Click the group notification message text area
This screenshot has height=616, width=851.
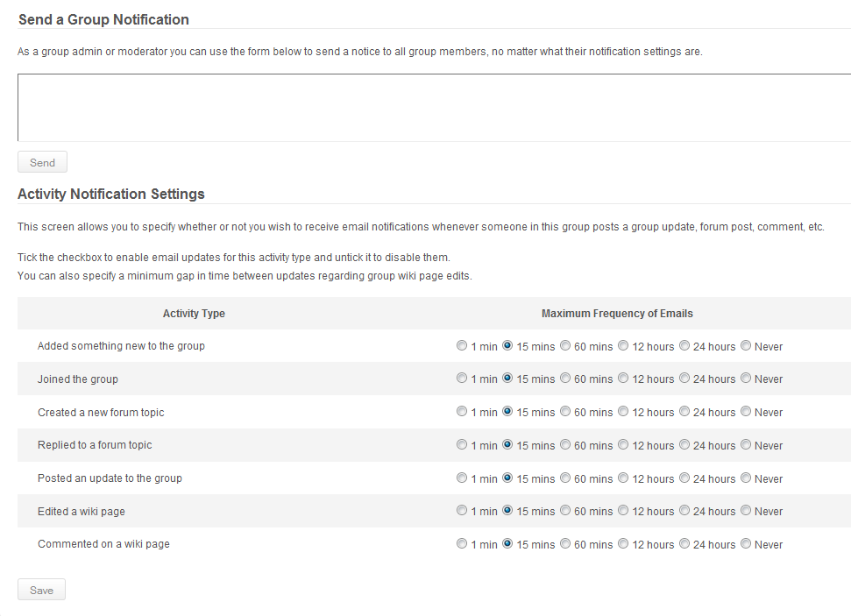tap(434, 108)
